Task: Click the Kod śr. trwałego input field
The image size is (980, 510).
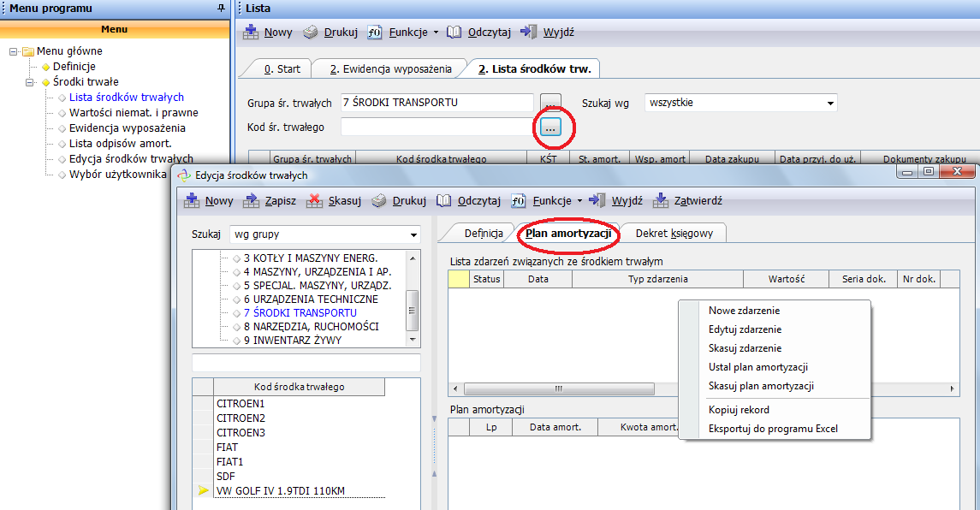Action: tap(437, 127)
